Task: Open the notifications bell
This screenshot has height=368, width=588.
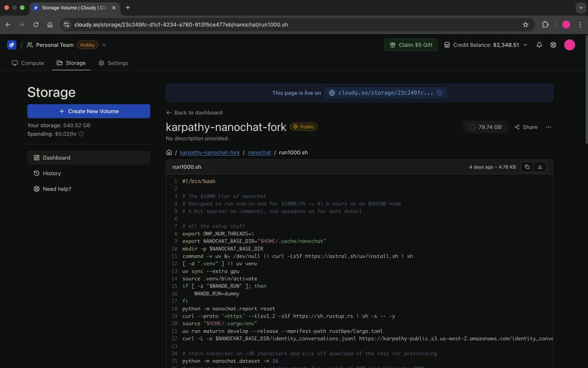Action: coord(539,45)
